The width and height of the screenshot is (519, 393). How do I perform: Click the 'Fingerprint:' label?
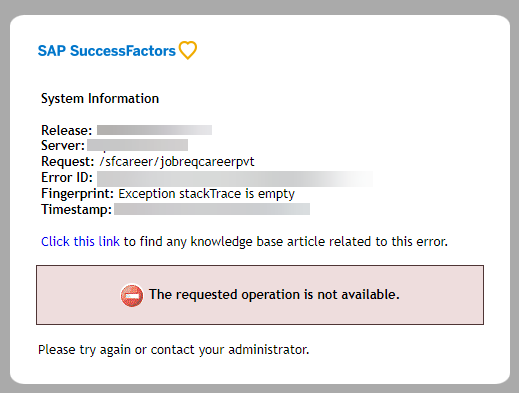coord(78,194)
